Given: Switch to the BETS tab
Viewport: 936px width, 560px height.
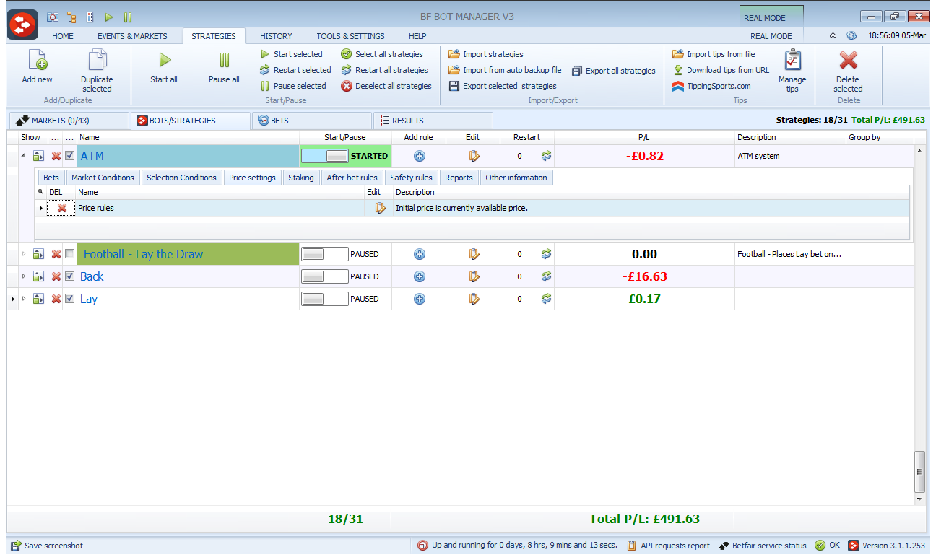Looking at the screenshot, I should [x=312, y=121].
